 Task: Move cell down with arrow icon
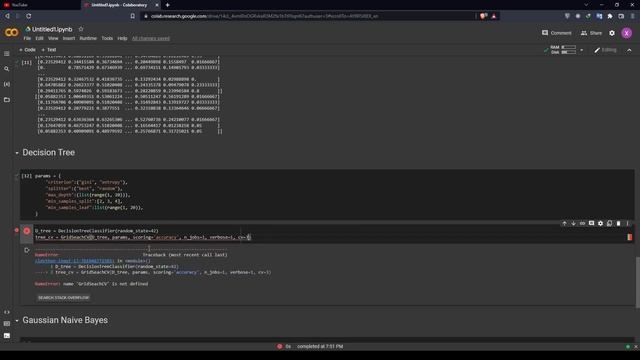click(x=573, y=224)
